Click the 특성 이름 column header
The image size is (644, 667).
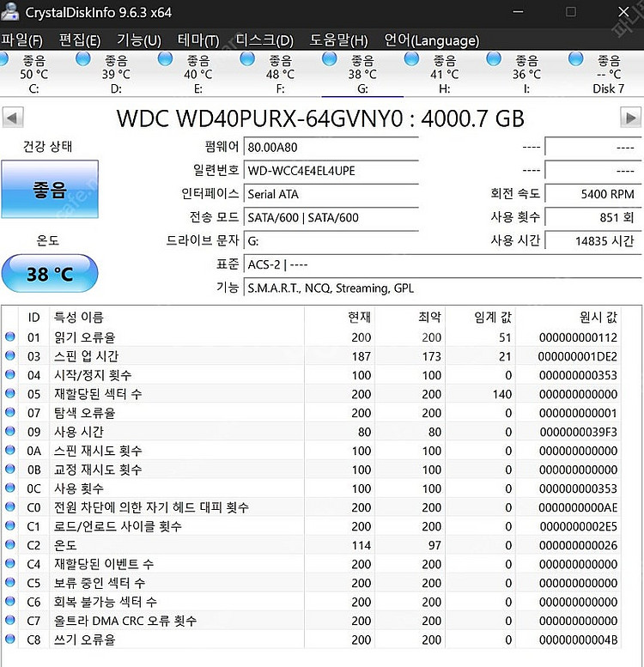pos(177,317)
